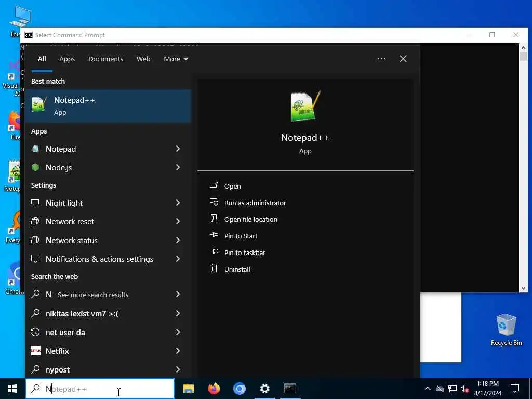This screenshot has height=399, width=532.
Task: Launch Firefox from the taskbar
Action: (x=214, y=389)
